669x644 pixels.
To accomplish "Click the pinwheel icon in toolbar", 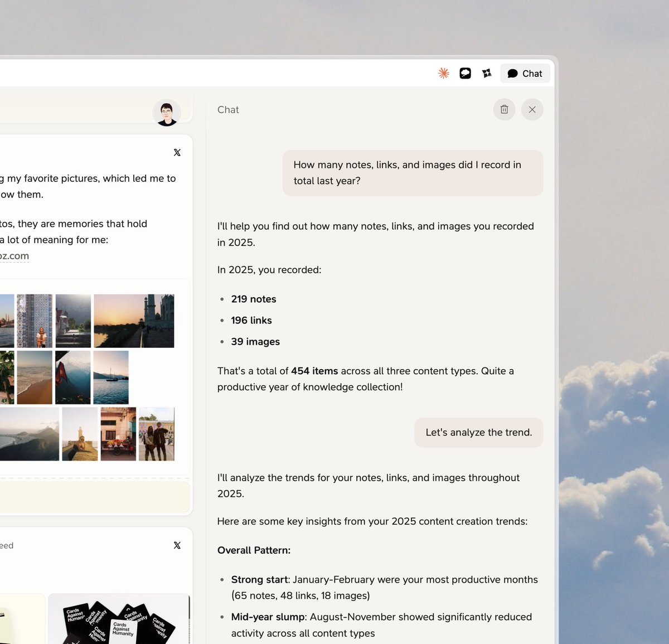I will [x=487, y=73].
